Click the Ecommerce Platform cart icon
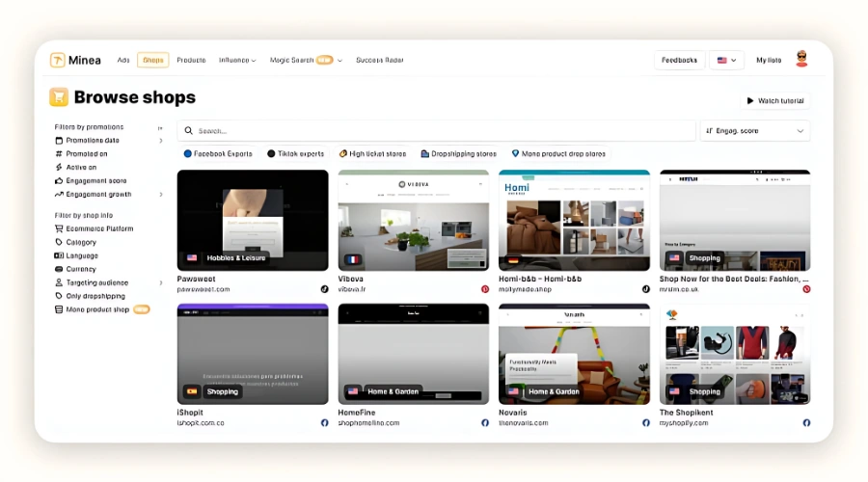Viewport: 868px width, 482px height. click(59, 228)
